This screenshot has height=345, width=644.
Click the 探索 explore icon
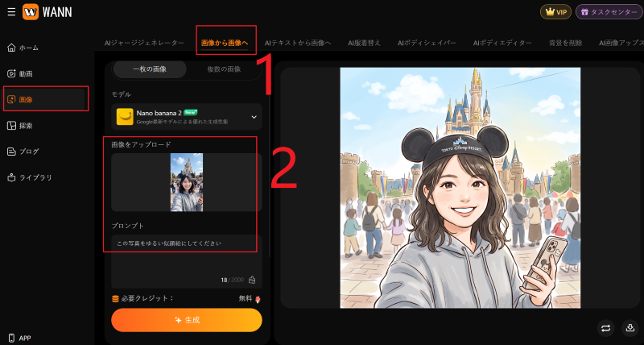[x=11, y=126]
